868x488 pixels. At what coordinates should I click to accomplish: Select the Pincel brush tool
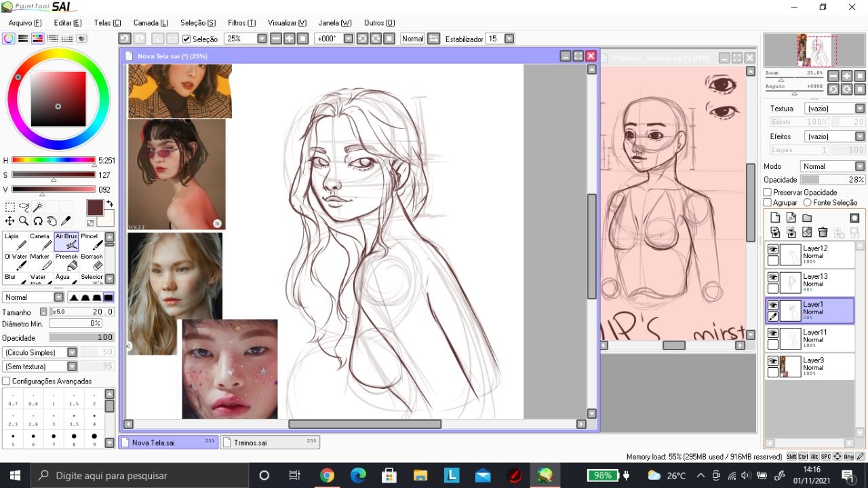tap(92, 242)
